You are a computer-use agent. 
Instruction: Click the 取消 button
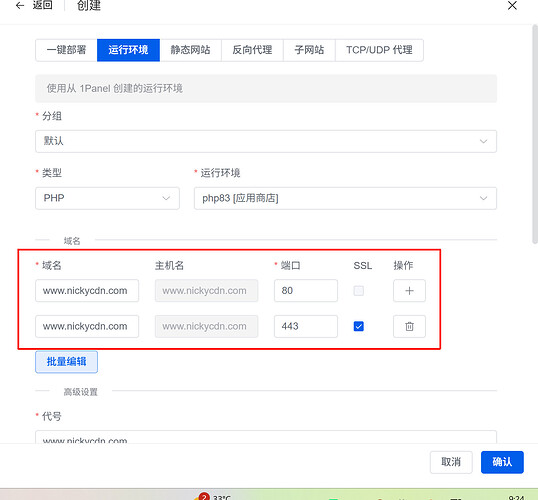(451, 462)
